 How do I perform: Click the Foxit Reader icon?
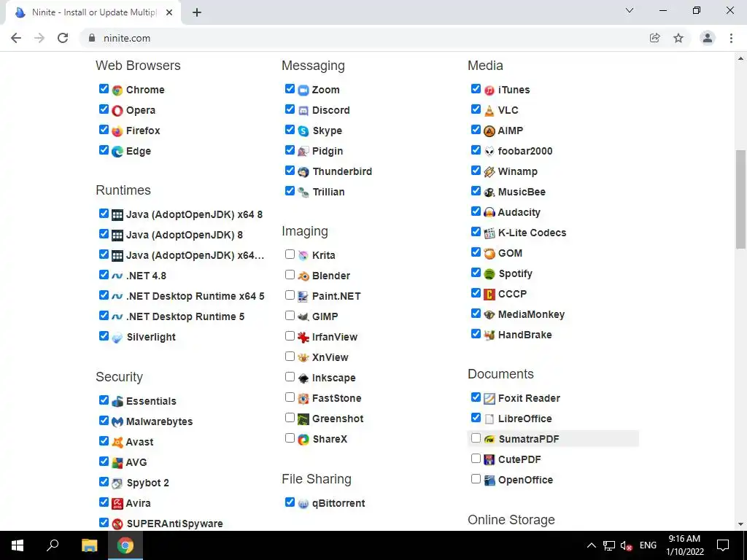(489, 399)
